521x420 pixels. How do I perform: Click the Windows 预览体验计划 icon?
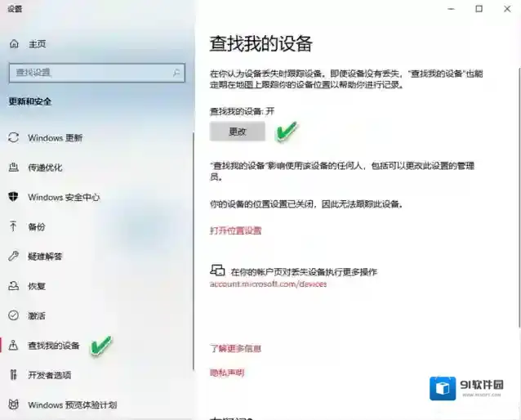[x=13, y=404]
